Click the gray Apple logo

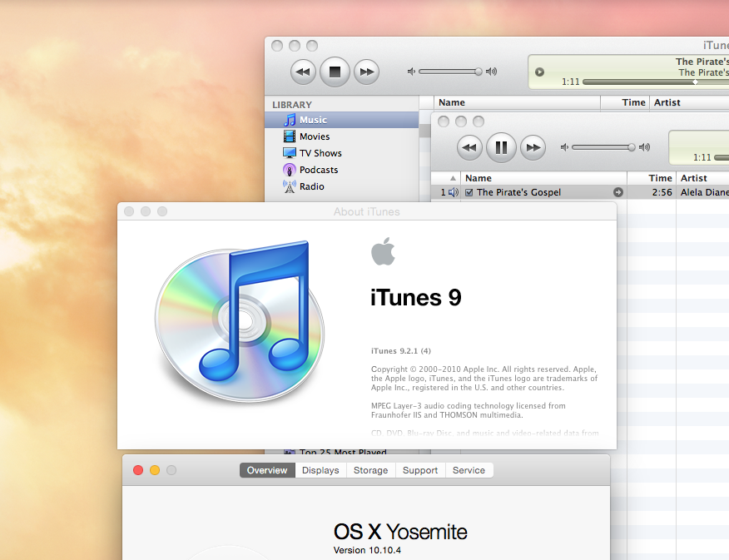(383, 251)
